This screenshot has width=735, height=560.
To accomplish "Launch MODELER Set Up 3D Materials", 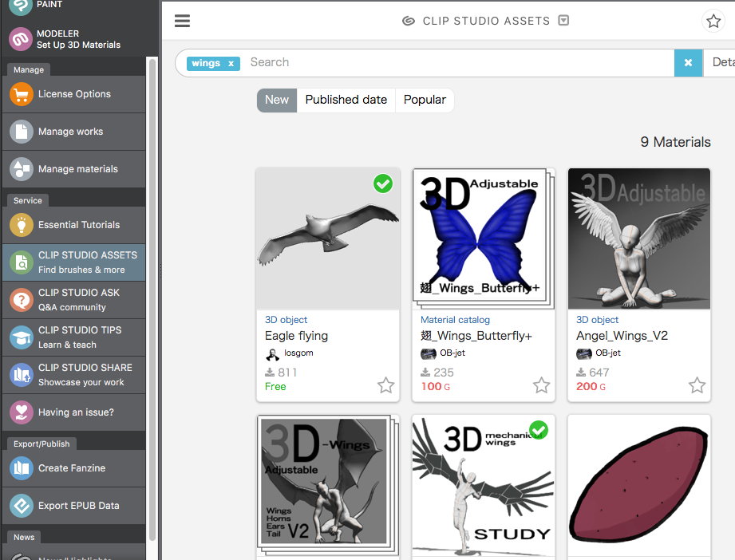I will click(x=79, y=39).
